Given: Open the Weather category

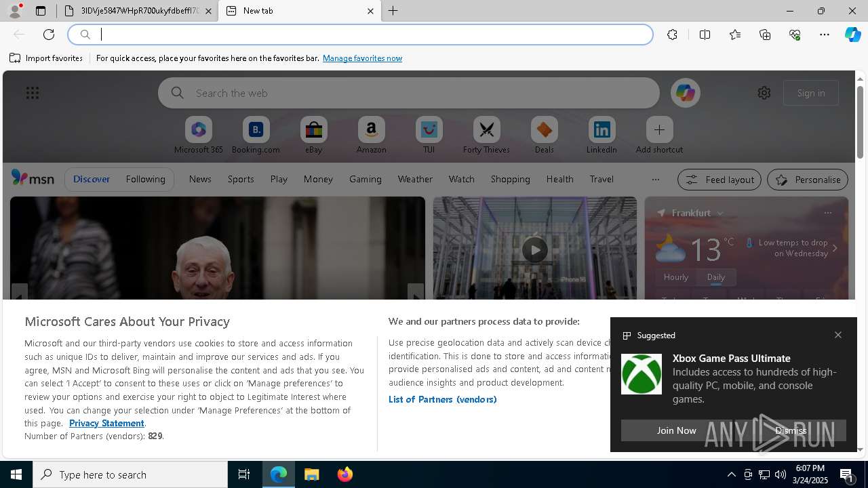Looking at the screenshot, I should [415, 179].
